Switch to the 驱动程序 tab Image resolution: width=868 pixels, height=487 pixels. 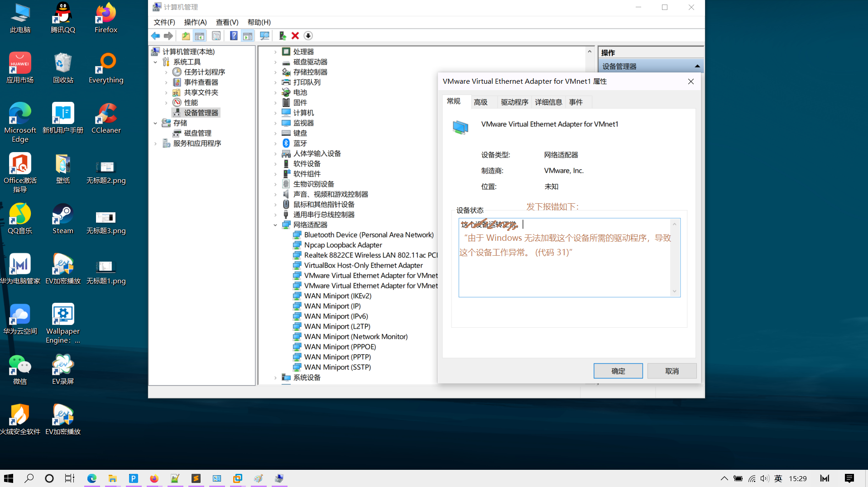pos(514,102)
